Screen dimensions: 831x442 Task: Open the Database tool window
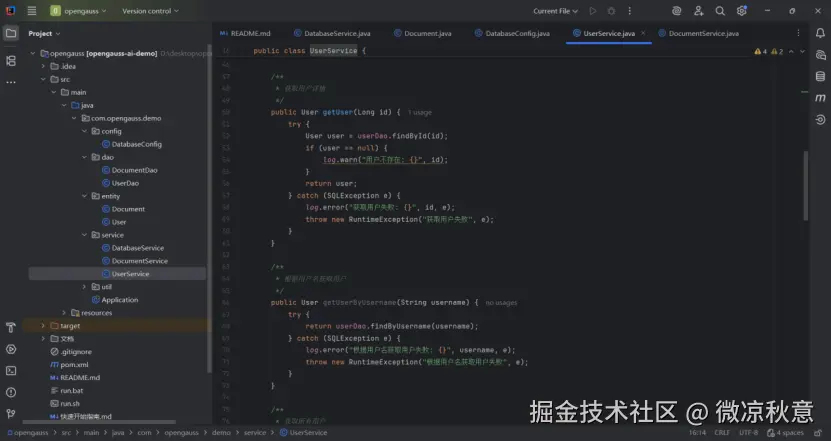[x=820, y=77]
